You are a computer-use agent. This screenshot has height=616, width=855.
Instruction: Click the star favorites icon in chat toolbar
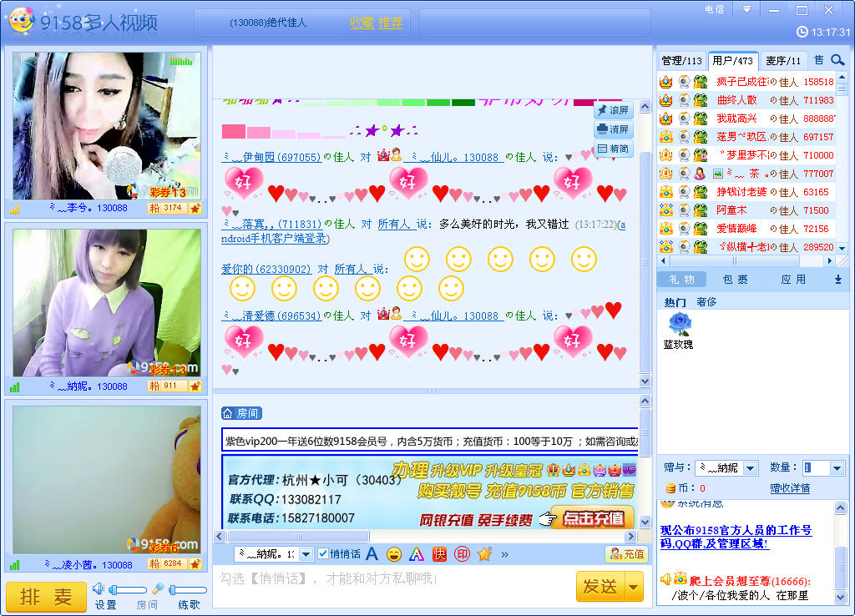pyautogui.click(x=483, y=554)
